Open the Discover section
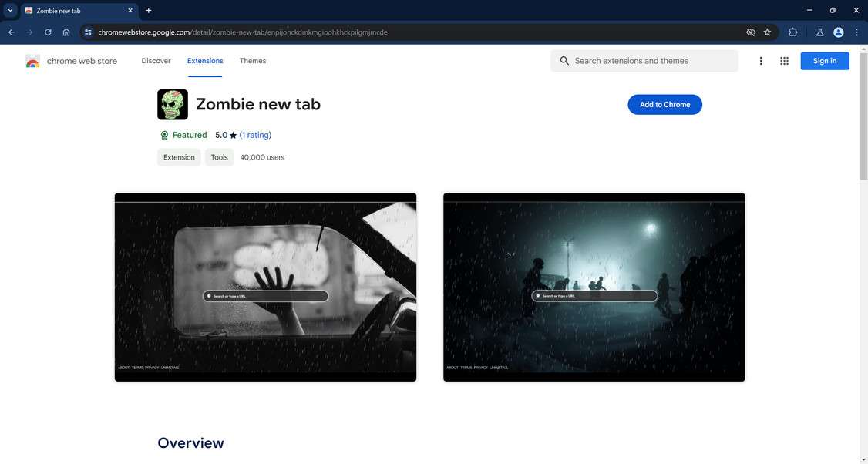Viewport: 868px width, 464px height. [x=156, y=60]
